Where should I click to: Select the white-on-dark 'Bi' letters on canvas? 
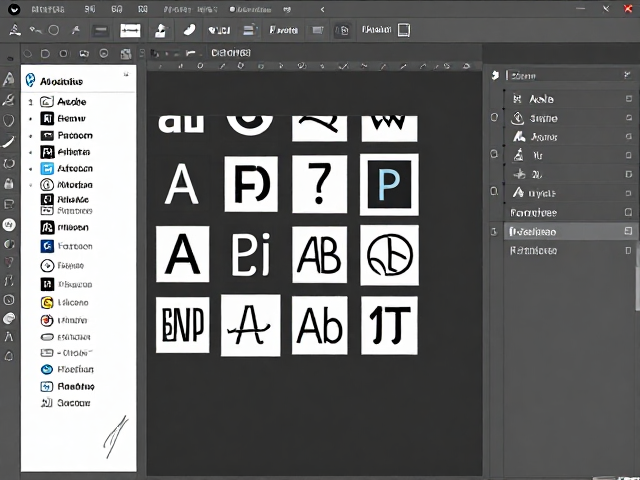pos(251,255)
